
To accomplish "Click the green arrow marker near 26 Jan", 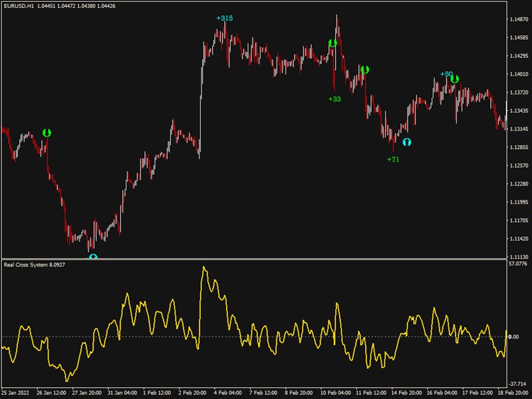I will click(x=47, y=133).
